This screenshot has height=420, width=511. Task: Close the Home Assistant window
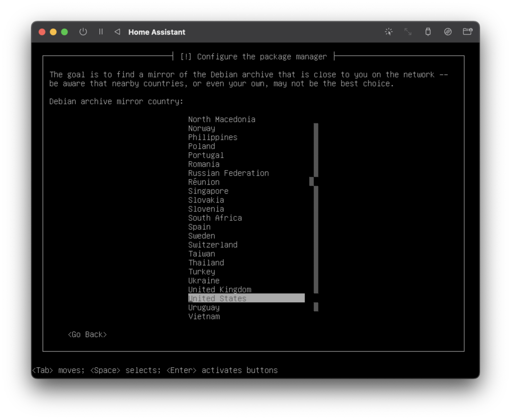(42, 32)
